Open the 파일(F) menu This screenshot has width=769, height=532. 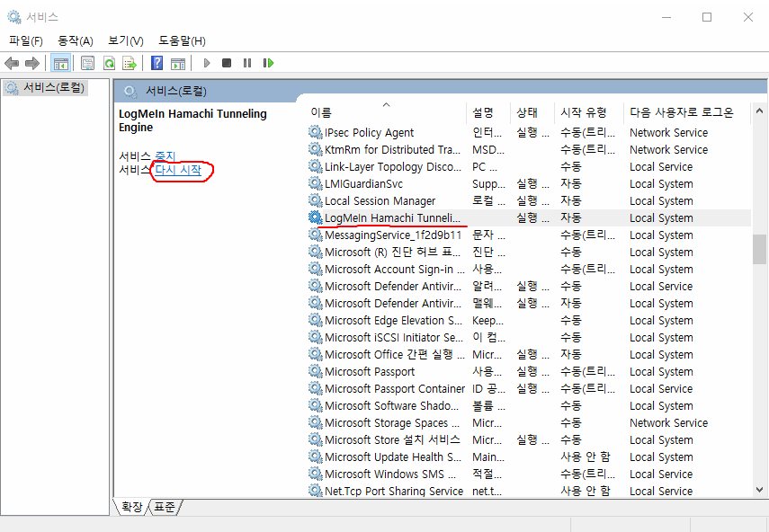(x=25, y=40)
